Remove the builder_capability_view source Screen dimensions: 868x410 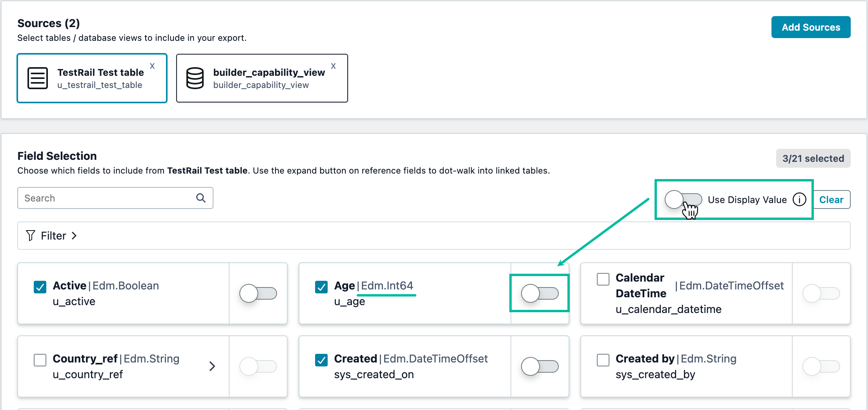(333, 66)
